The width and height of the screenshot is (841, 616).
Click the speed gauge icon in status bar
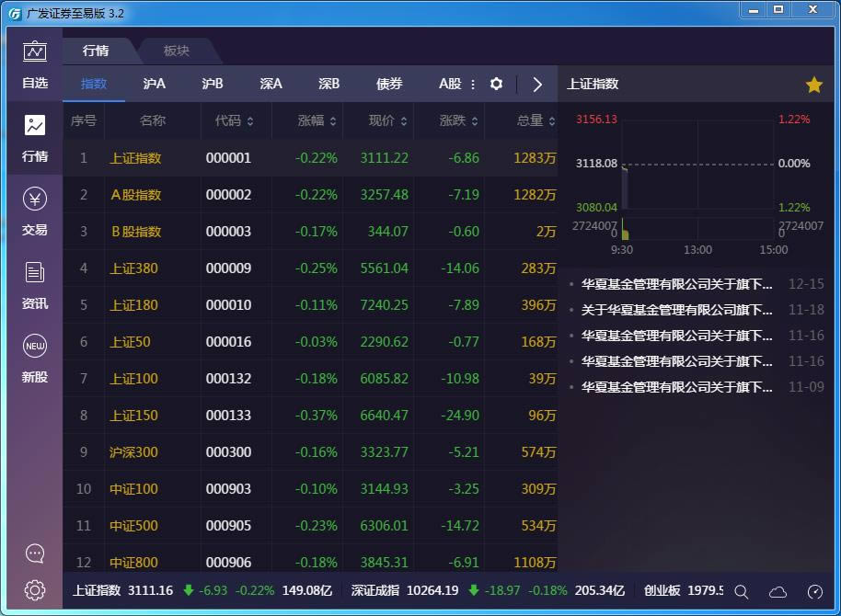coord(814,591)
